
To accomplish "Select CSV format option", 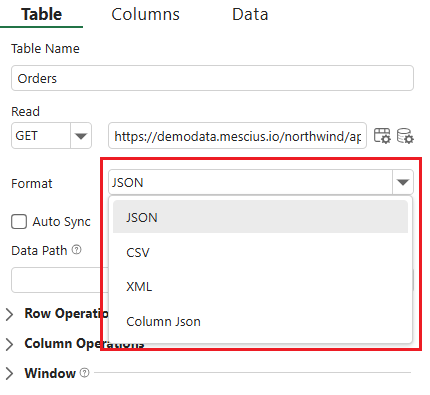I will tap(260, 252).
